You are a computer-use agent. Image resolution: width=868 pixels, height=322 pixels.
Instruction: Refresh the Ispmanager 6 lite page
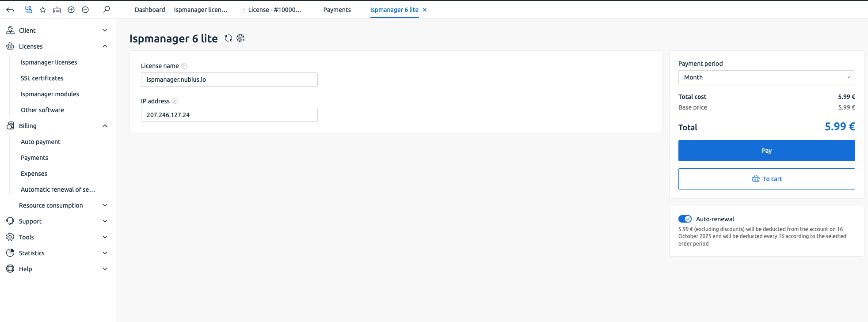[x=228, y=38]
